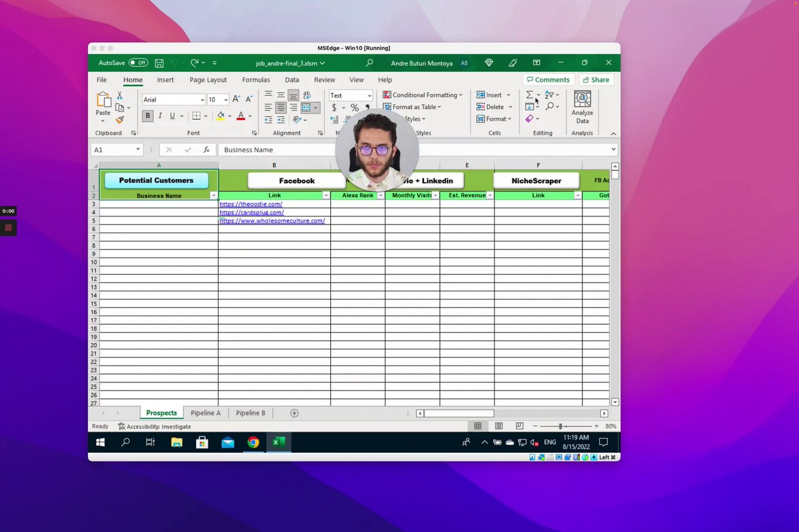Open Analyze Data
799x532 pixels.
582,107
